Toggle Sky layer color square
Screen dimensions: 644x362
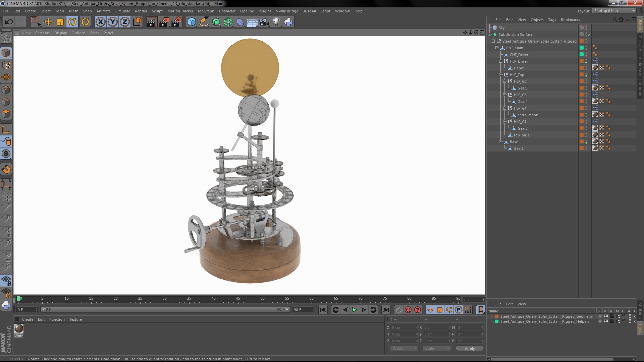coord(582,28)
